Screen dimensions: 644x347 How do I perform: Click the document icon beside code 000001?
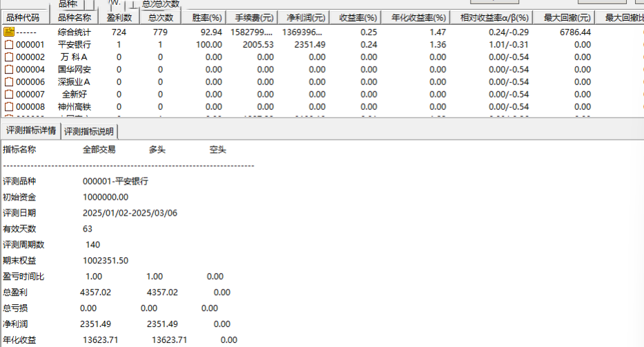click(x=9, y=45)
